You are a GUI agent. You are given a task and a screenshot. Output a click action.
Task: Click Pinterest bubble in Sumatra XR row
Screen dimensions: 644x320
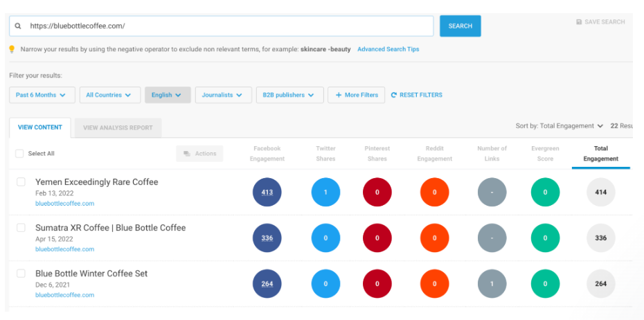click(x=377, y=238)
